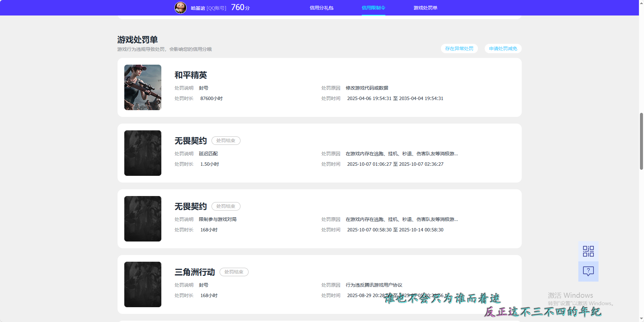
Task: Click the 无畏契约 title with 延迟匹配 penalty
Action: click(191, 141)
